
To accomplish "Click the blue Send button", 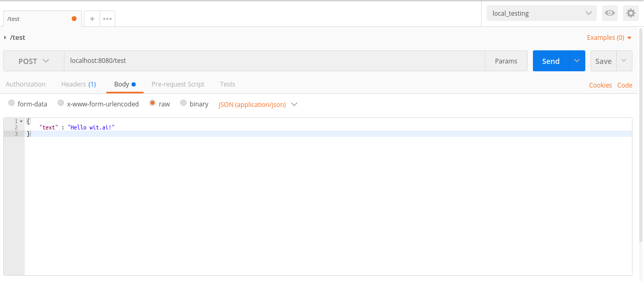I will pyautogui.click(x=551, y=61).
